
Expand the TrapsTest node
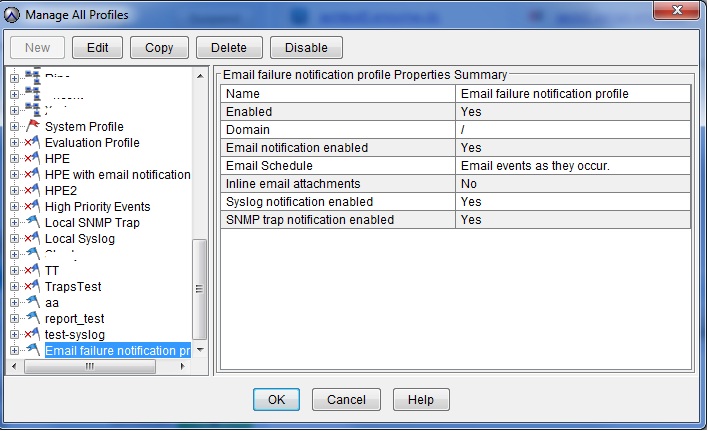(14, 287)
